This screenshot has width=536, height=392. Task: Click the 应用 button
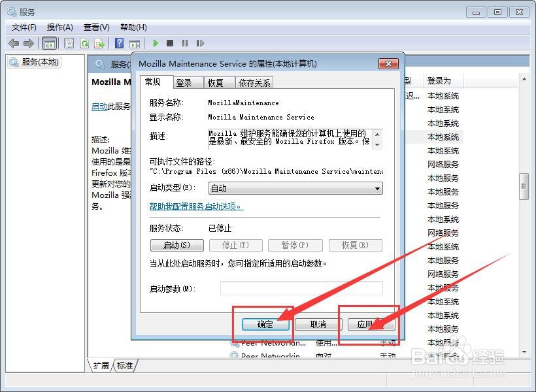tap(371, 324)
